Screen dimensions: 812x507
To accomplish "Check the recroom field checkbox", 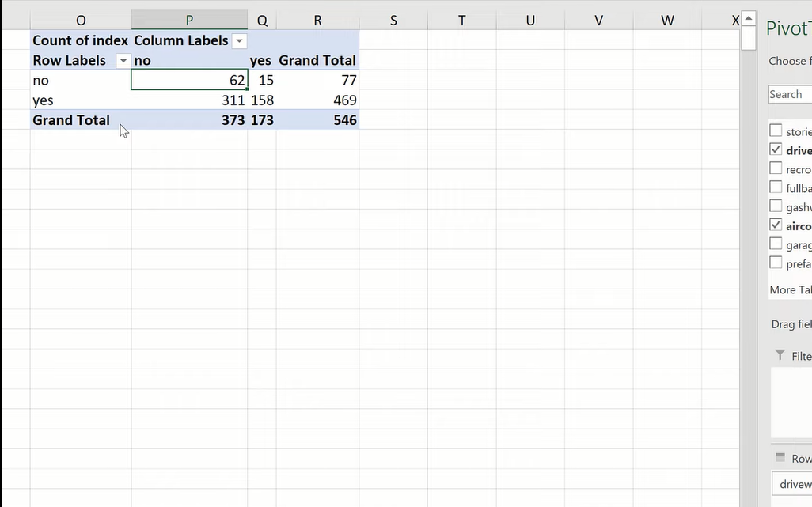I will 776,168.
